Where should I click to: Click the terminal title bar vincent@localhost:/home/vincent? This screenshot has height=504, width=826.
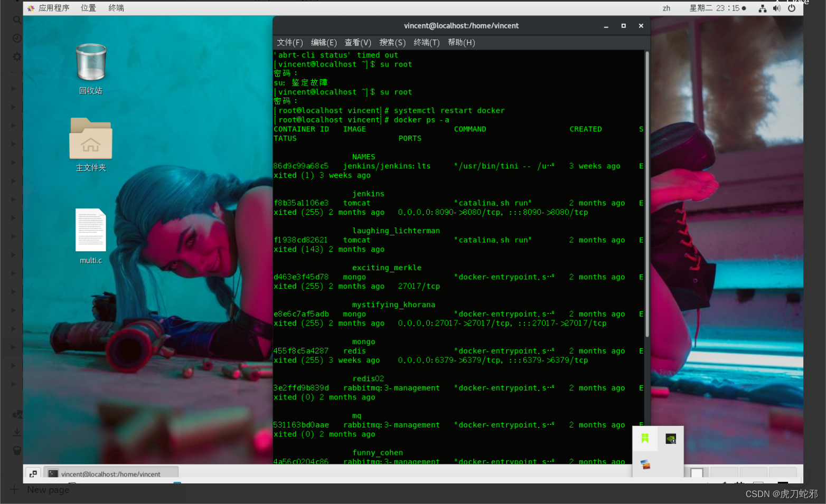click(x=461, y=25)
